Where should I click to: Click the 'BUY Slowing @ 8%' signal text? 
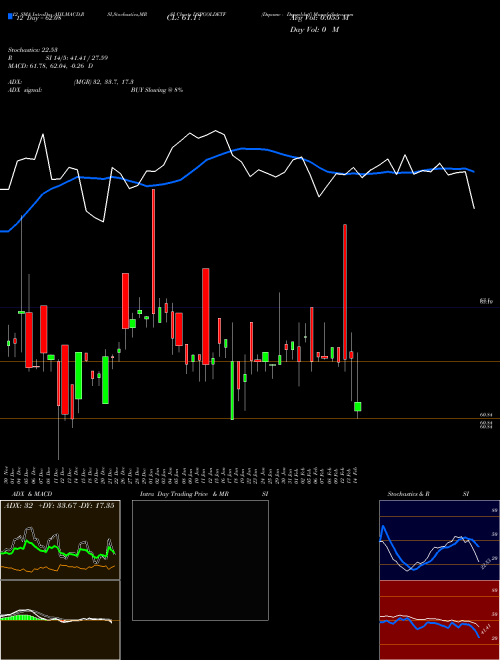[x=157, y=90]
